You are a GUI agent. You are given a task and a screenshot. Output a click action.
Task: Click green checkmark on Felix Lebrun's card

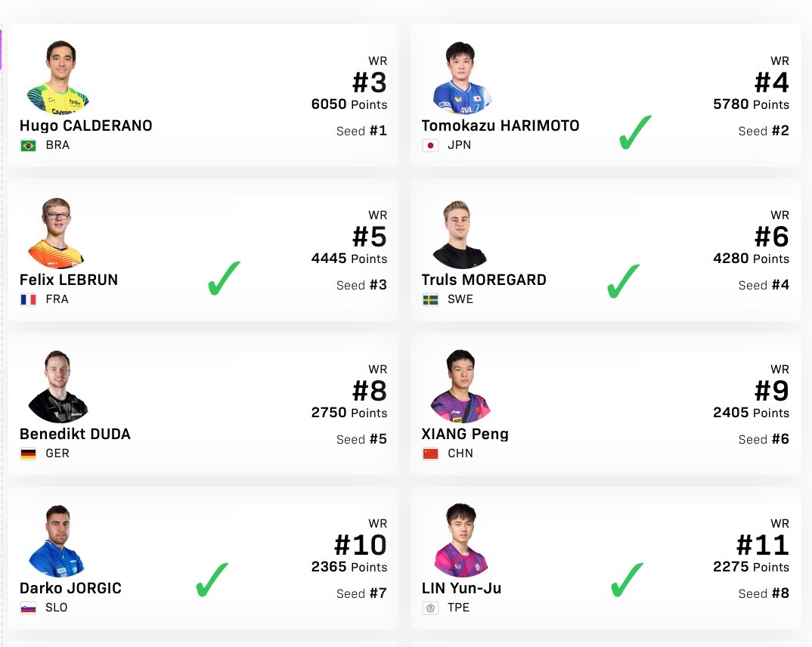click(x=224, y=278)
